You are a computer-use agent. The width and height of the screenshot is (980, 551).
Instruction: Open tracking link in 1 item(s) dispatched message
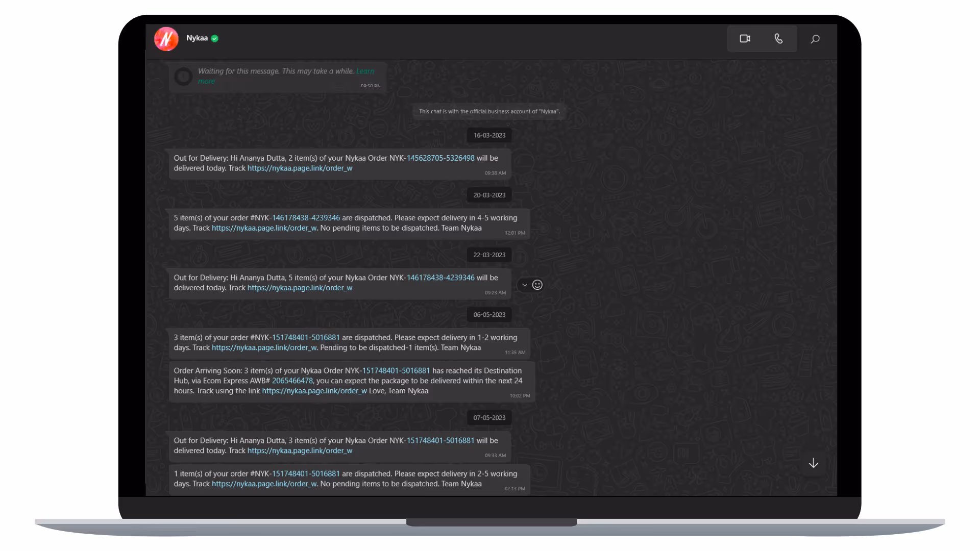pos(264,484)
